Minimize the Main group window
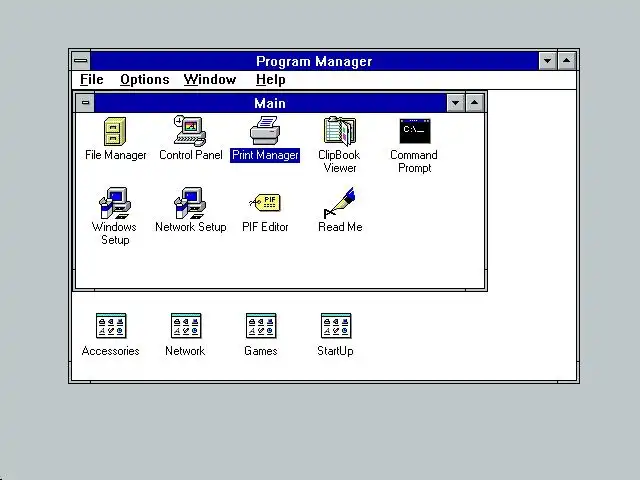This screenshot has height=480, width=640. (x=456, y=102)
